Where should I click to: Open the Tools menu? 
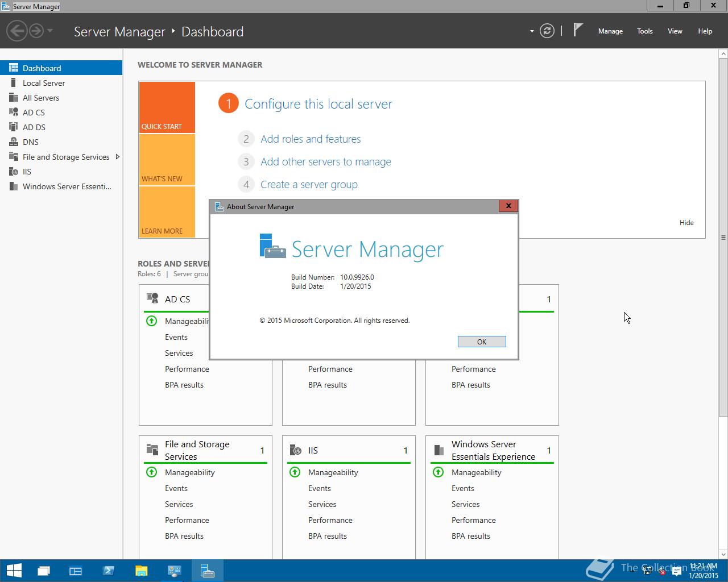point(645,31)
